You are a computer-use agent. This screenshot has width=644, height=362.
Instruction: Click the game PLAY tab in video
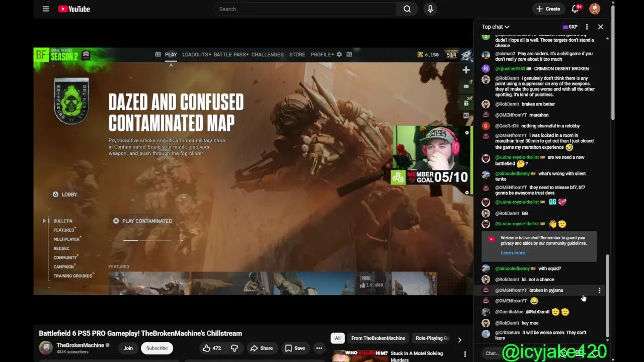[x=171, y=55]
